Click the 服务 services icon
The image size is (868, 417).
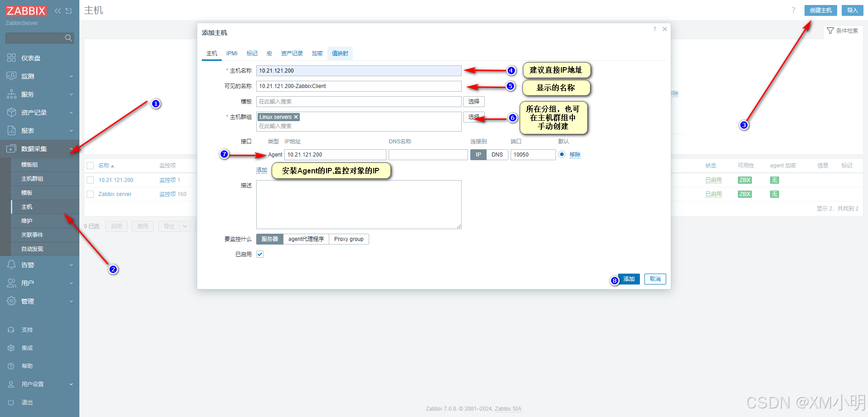(x=11, y=94)
